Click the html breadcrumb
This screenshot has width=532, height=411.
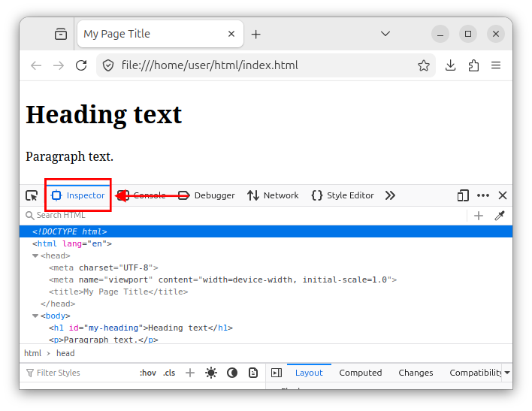pyautogui.click(x=32, y=353)
